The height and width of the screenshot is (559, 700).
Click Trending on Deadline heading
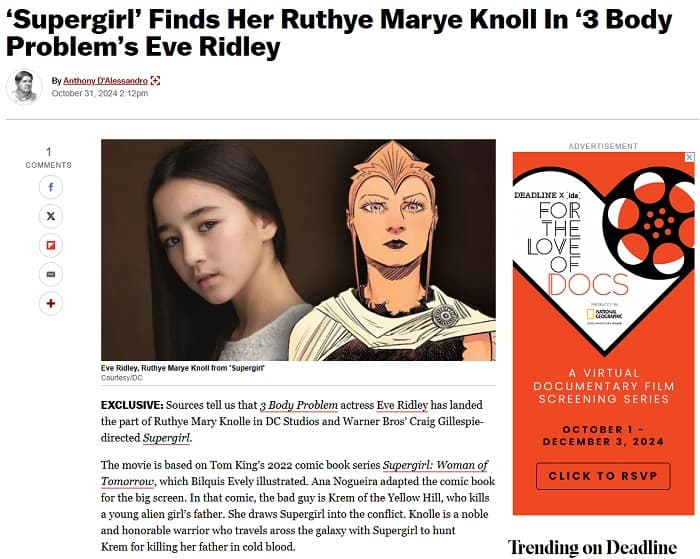click(x=592, y=547)
